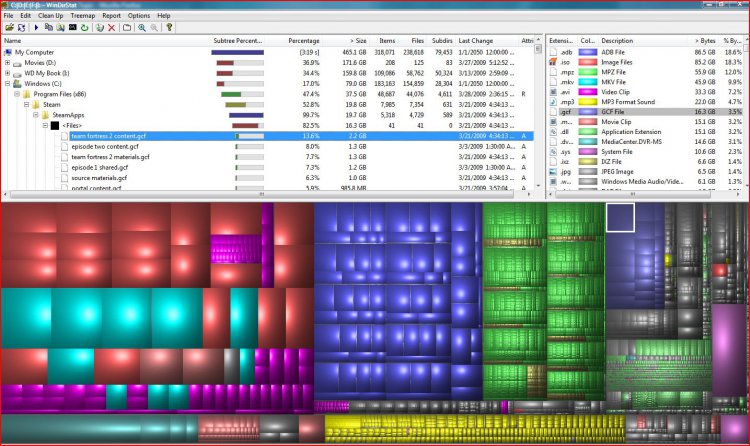Click the SteamApps folder icon

[45, 115]
